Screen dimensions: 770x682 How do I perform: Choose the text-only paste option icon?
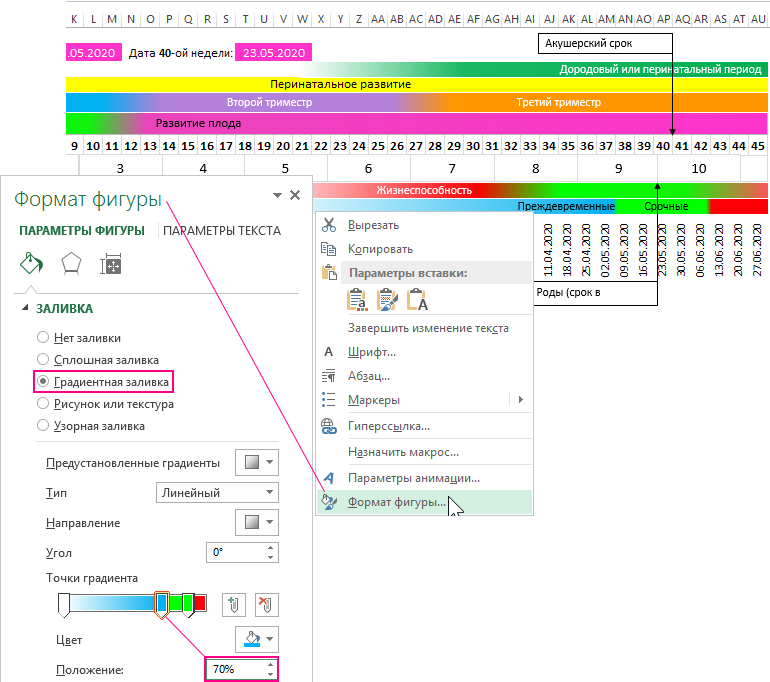pos(418,299)
